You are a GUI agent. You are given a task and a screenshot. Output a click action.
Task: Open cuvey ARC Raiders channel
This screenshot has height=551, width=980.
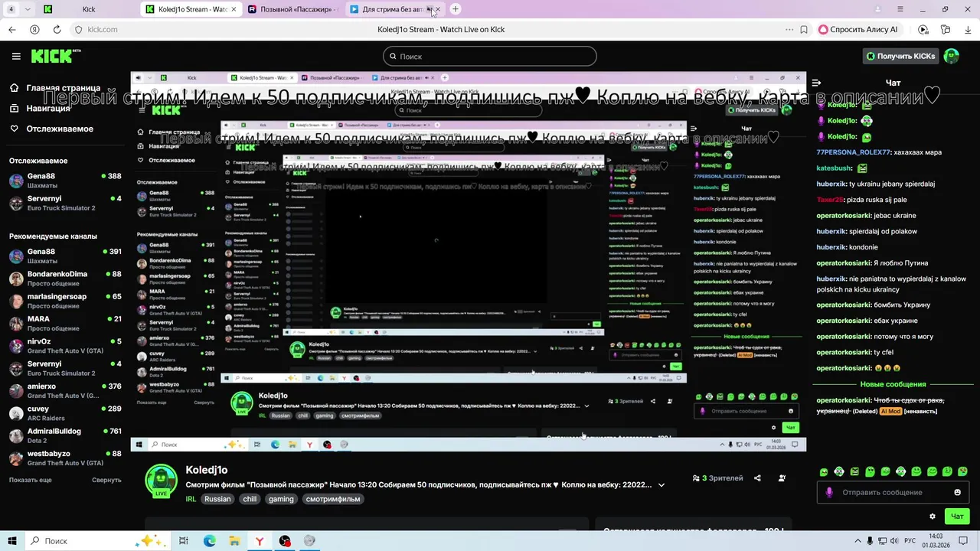pos(65,413)
